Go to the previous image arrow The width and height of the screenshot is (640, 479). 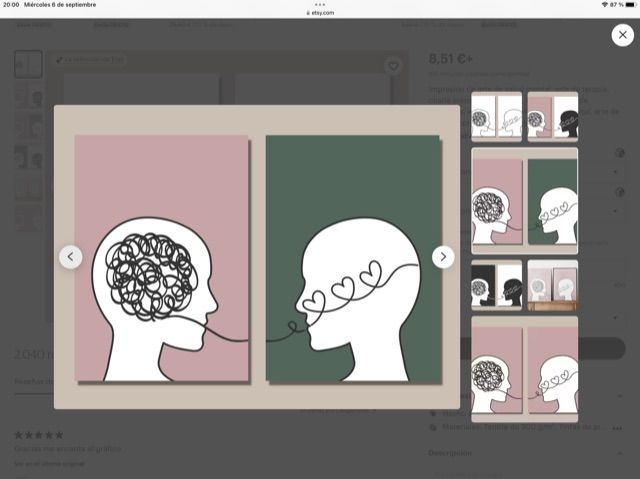70,257
